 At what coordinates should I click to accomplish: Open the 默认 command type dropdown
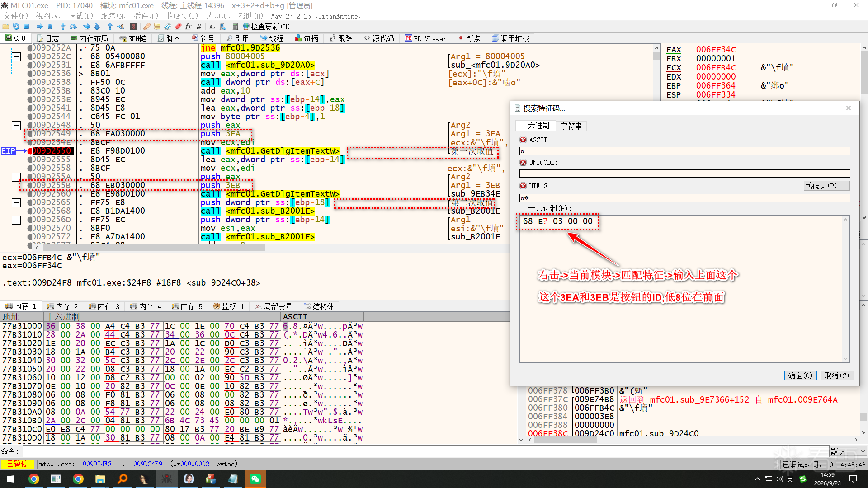pyautogui.click(x=848, y=451)
